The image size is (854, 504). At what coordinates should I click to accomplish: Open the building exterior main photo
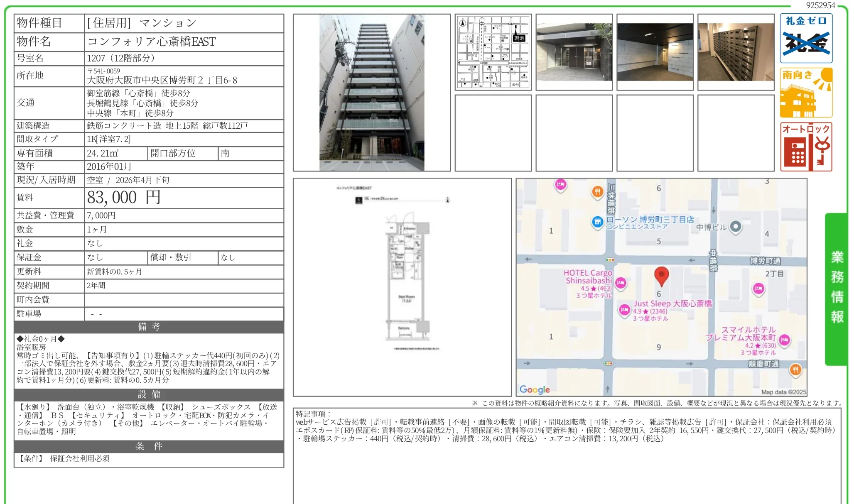coord(371,93)
